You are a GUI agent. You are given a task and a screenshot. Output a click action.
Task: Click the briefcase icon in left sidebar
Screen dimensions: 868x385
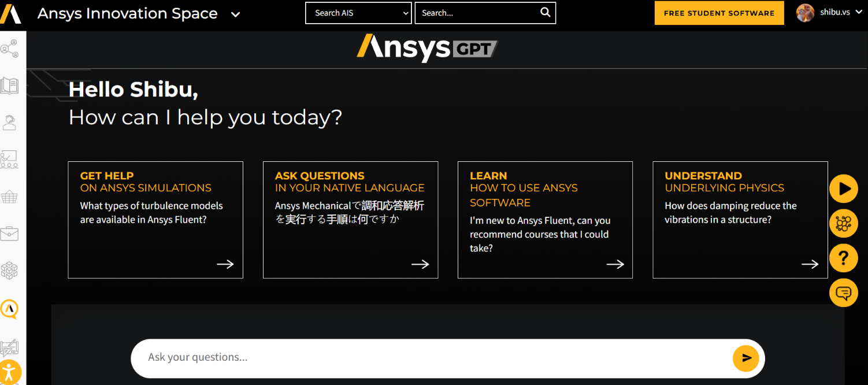point(10,234)
